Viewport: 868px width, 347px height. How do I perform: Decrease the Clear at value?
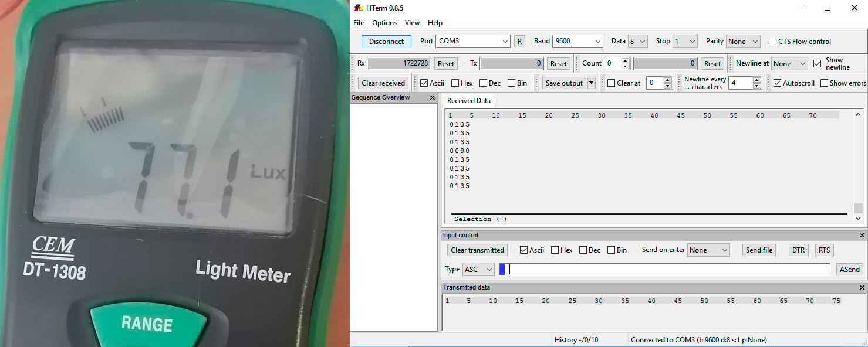(x=667, y=86)
